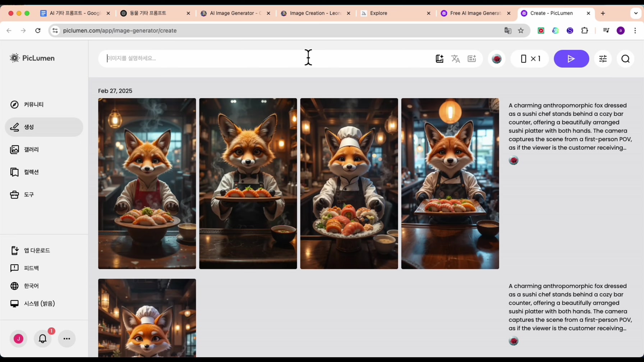Click the red screen recorder extension icon

[541, 31]
